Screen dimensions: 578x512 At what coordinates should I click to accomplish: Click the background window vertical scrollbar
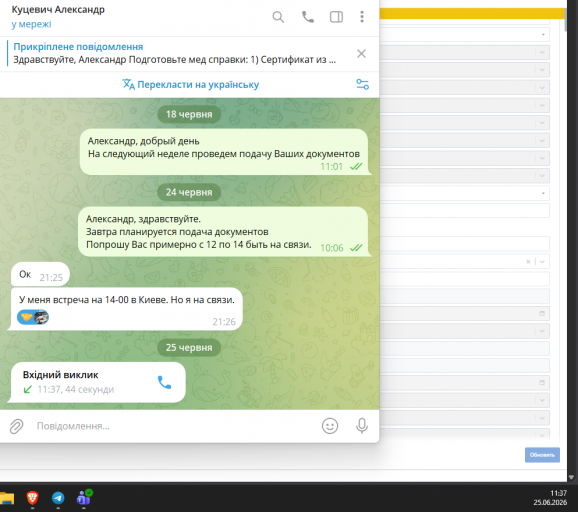(x=566, y=21)
